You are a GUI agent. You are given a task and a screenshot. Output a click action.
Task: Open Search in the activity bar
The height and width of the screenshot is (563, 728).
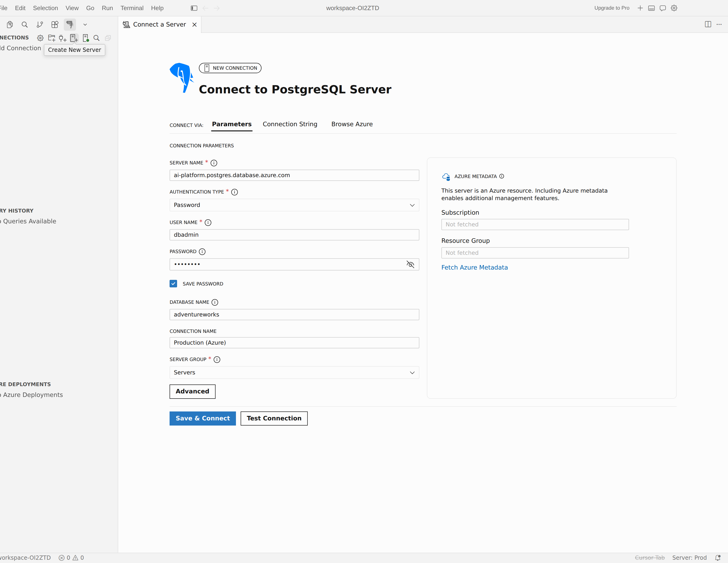(x=25, y=24)
